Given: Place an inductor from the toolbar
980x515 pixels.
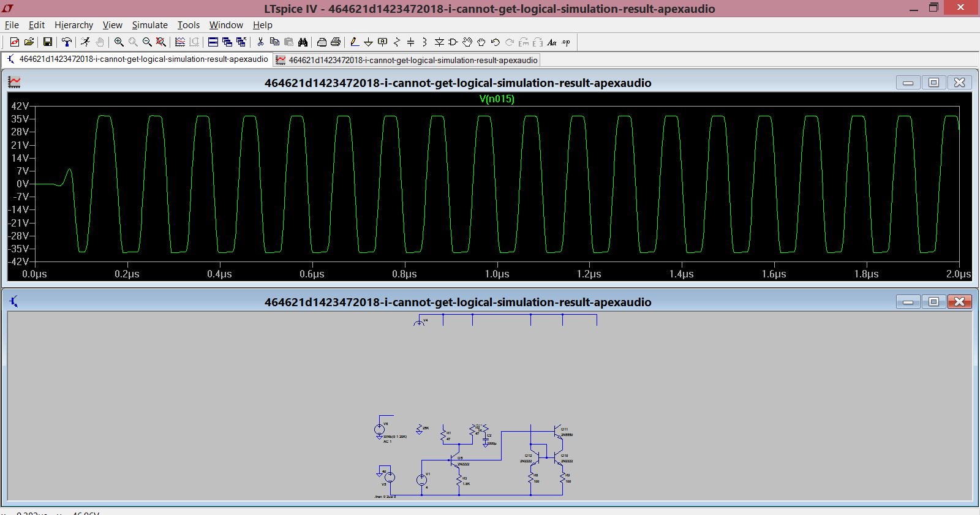Looking at the screenshot, I should 424,42.
